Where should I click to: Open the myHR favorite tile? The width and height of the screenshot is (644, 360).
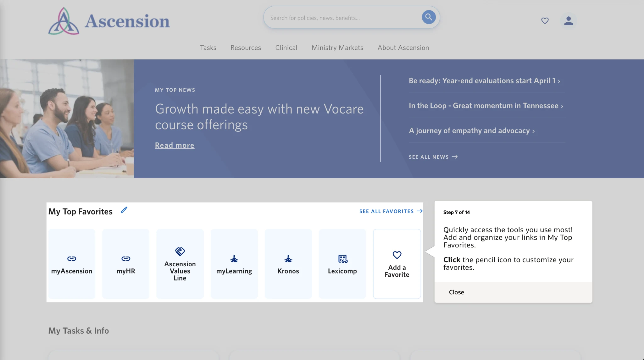126,264
